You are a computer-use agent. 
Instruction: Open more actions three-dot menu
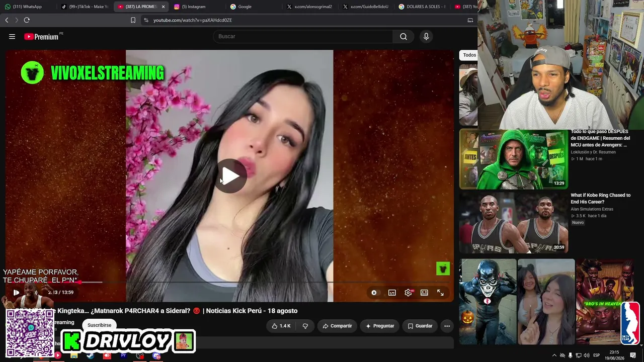(x=447, y=326)
